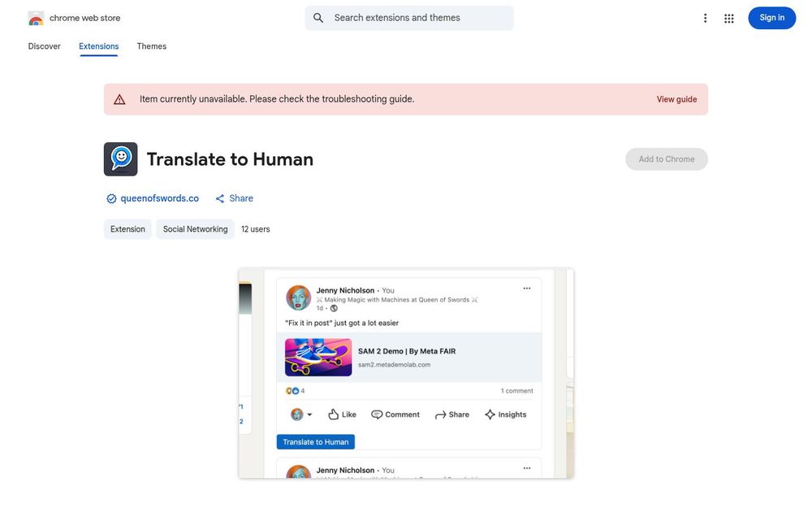Click the Share link
The height and width of the screenshot is (508, 812).
(x=241, y=198)
